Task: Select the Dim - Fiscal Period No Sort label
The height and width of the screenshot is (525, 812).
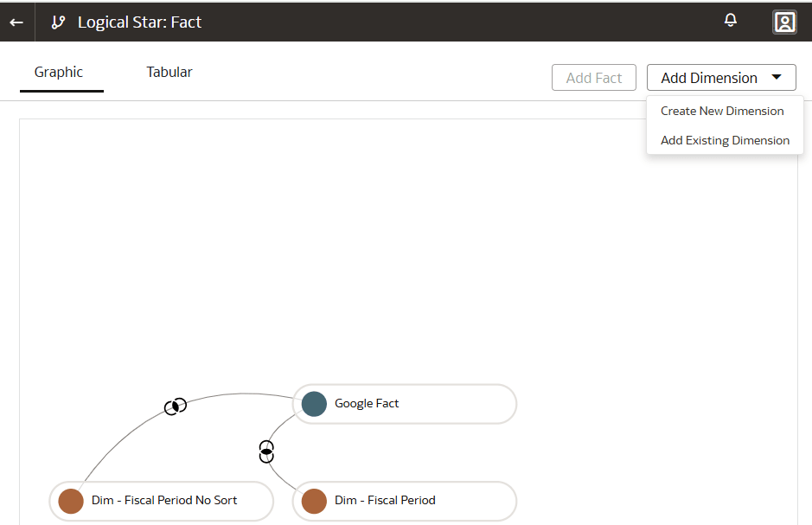Action: (164, 501)
